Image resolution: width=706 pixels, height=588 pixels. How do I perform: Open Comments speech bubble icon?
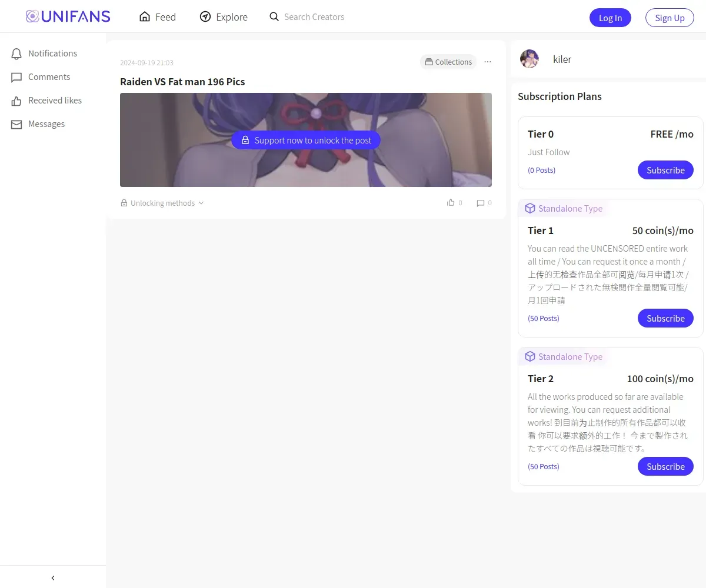pos(16,77)
